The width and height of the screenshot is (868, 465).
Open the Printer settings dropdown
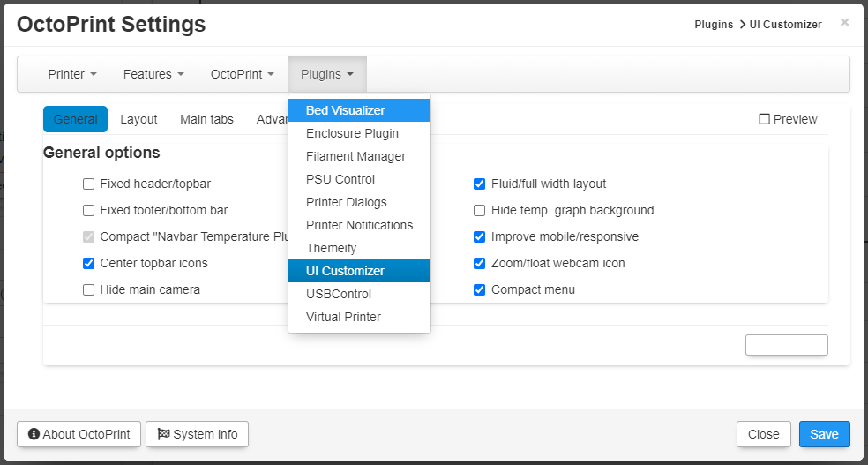click(72, 74)
